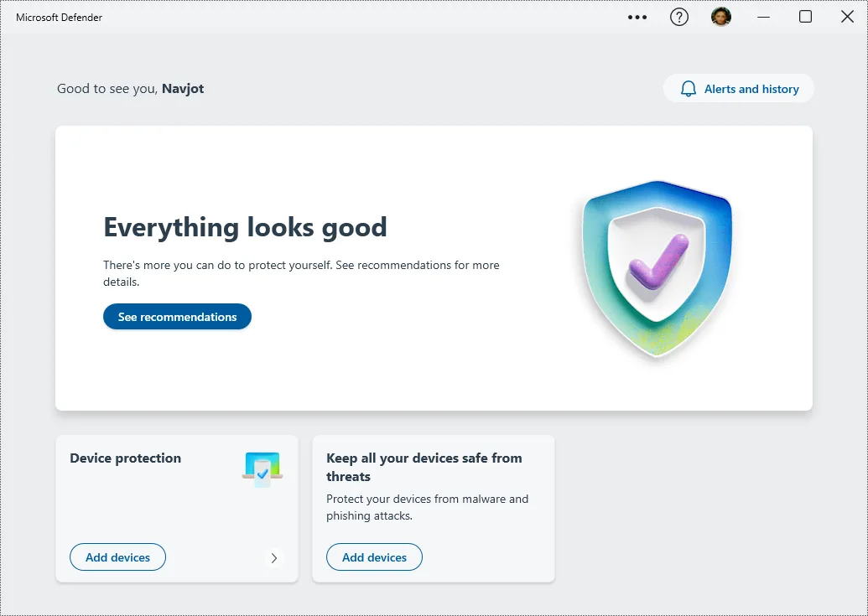
Task: Add devices in the Device protection card
Action: (x=118, y=557)
